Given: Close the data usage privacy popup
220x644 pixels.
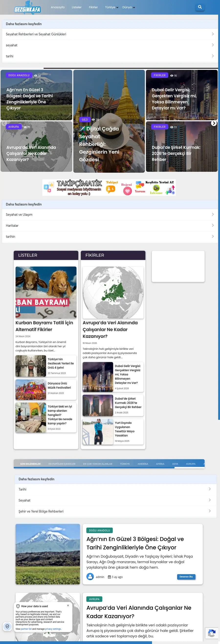Looking at the screenshot, I should point(68,605).
